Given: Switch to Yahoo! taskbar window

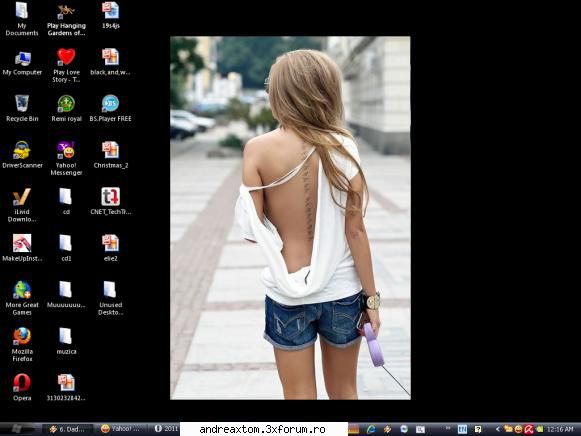Looking at the screenshot, I should (121, 429).
